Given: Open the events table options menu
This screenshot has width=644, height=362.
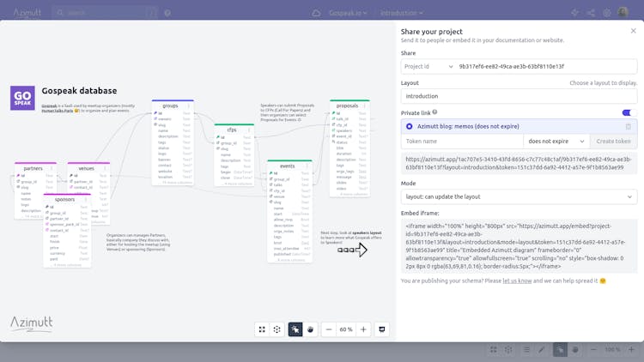Looking at the screenshot, I should 307,166.
